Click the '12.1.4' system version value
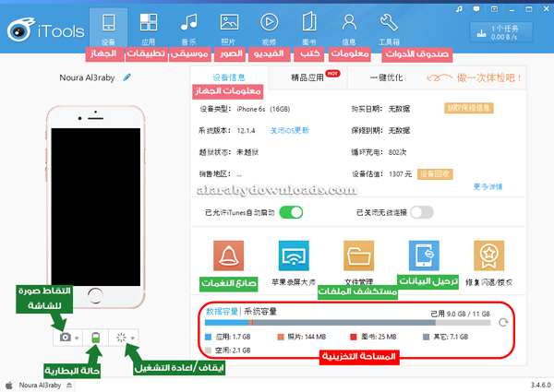The width and height of the screenshot is (554, 392). point(246,131)
